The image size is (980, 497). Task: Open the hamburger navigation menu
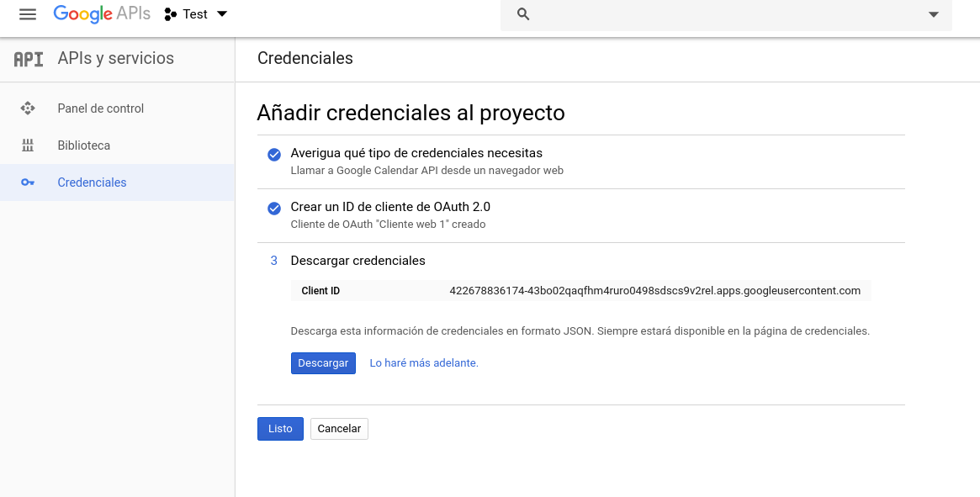(x=28, y=14)
